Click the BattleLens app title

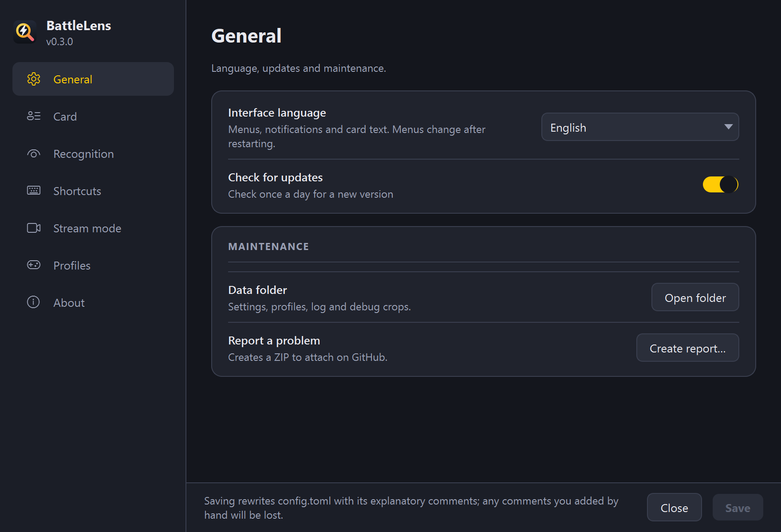[79, 26]
